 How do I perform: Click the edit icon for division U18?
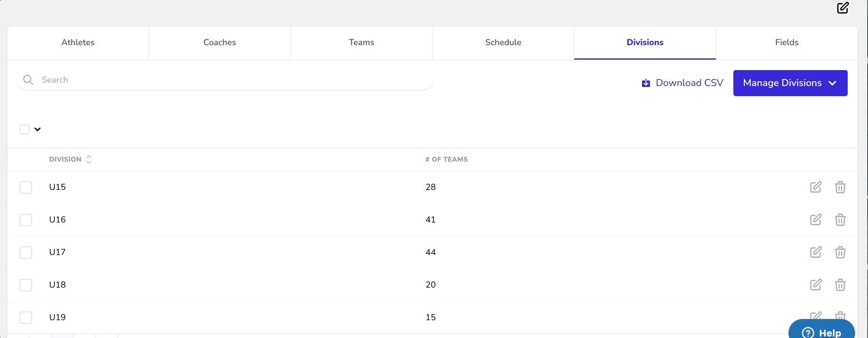(816, 285)
